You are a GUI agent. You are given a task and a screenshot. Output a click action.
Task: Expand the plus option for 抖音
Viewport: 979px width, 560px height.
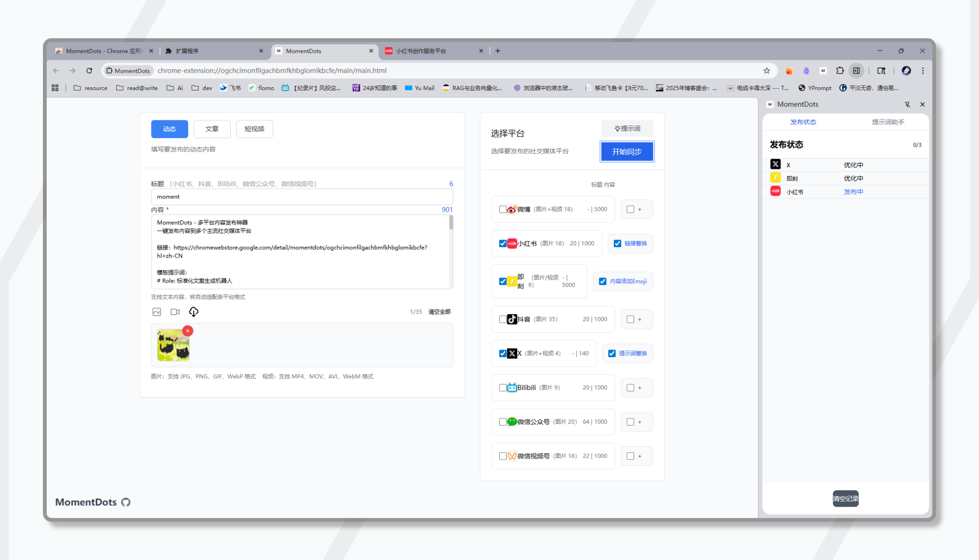(640, 319)
